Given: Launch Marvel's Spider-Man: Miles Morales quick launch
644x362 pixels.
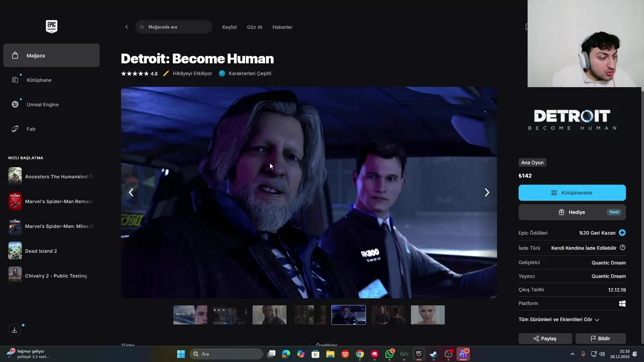Looking at the screenshot, I should [x=51, y=226].
